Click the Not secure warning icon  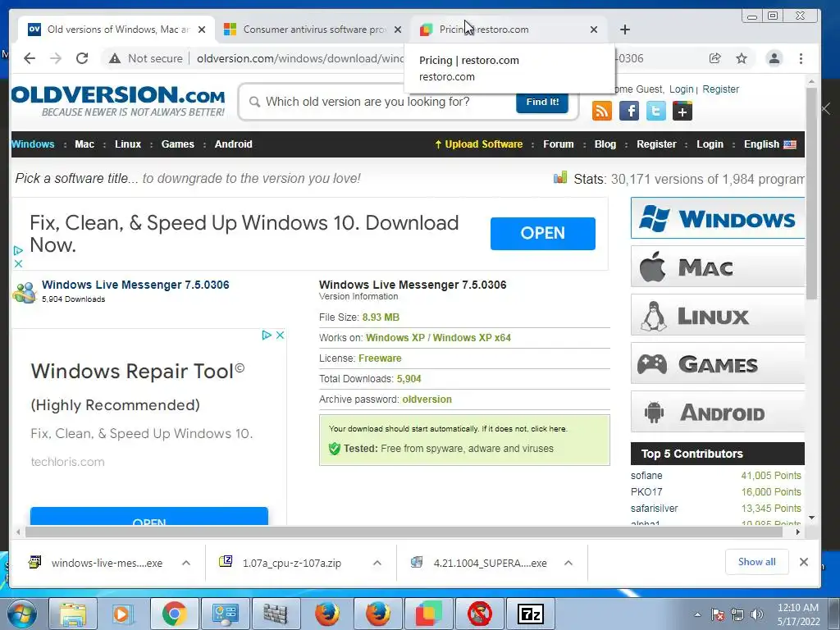point(115,58)
